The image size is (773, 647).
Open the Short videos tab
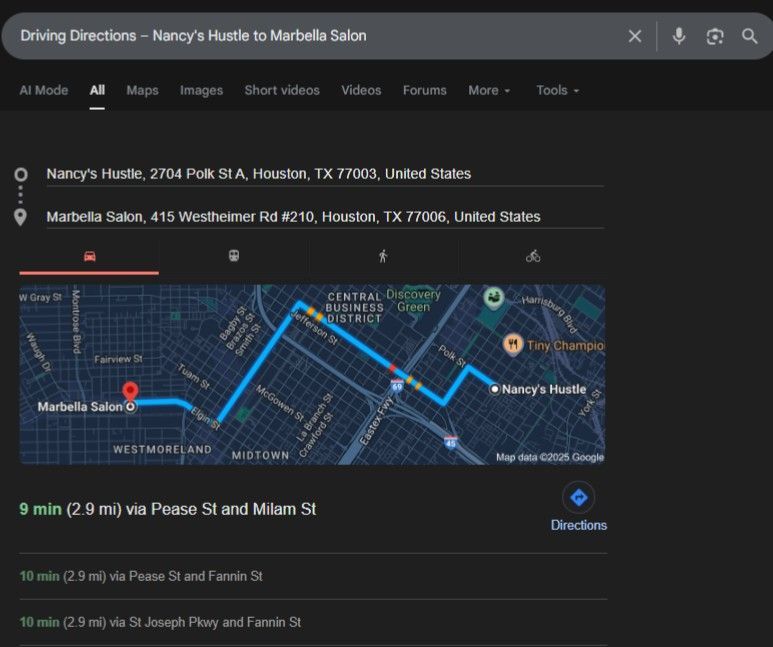tap(282, 90)
